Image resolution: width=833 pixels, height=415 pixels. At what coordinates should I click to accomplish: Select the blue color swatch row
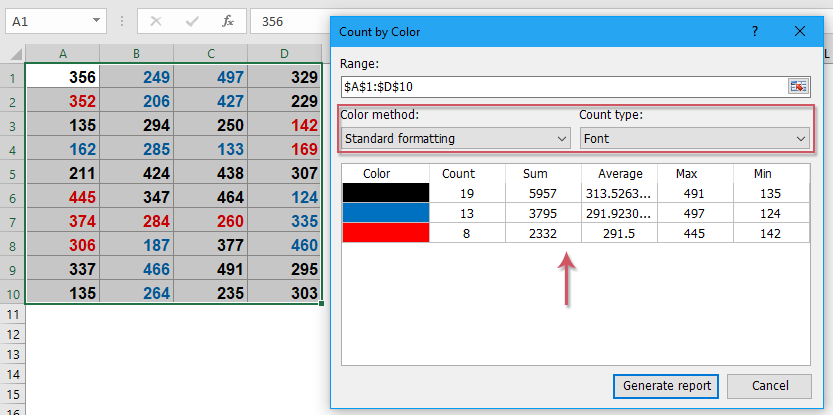coord(576,213)
